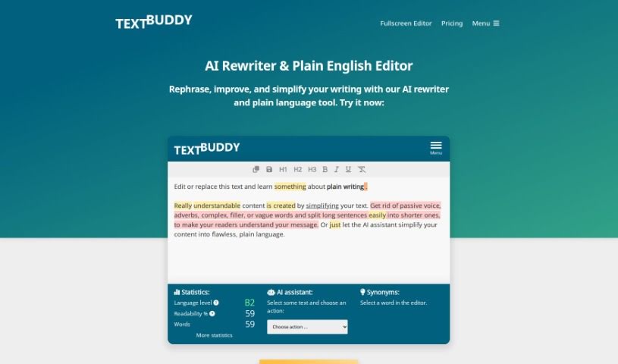The width and height of the screenshot is (618, 364).
Task: Click the Synonyms lightbulb icon
Action: tap(362, 292)
